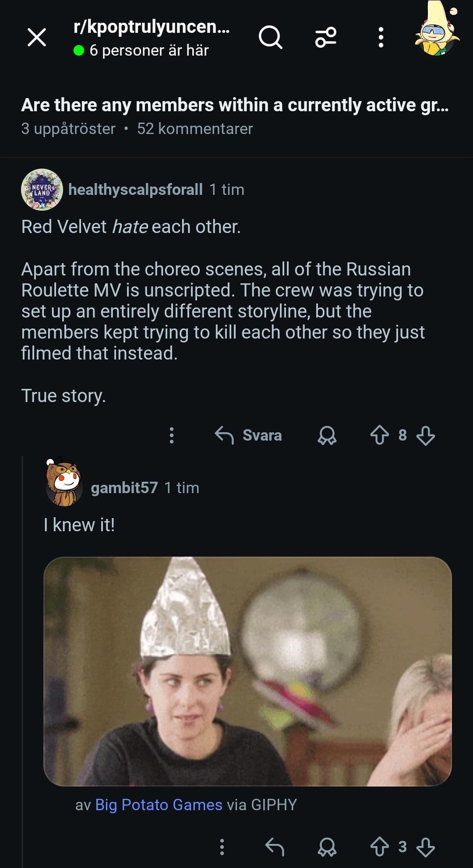Reply with the Svara button
The height and width of the screenshot is (868, 473).
(x=249, y=435)
